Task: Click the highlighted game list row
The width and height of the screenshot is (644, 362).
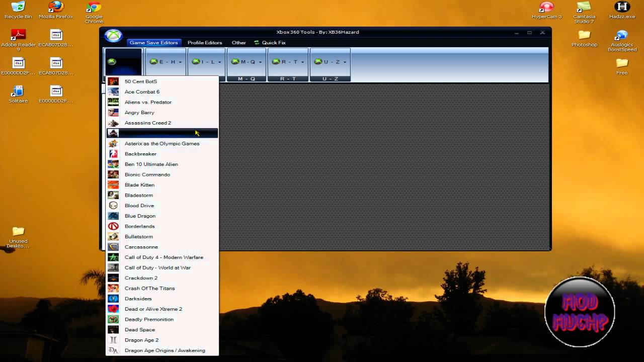Action: (162, 133)
